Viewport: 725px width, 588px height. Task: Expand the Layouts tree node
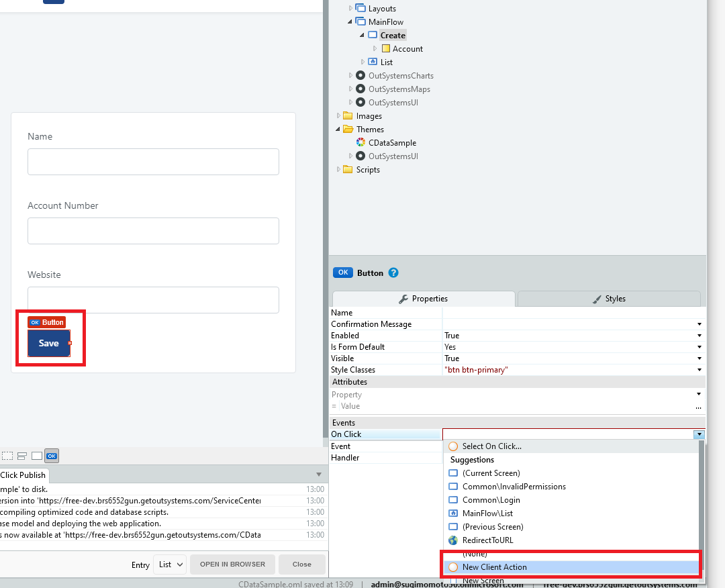tap(350, 8)
